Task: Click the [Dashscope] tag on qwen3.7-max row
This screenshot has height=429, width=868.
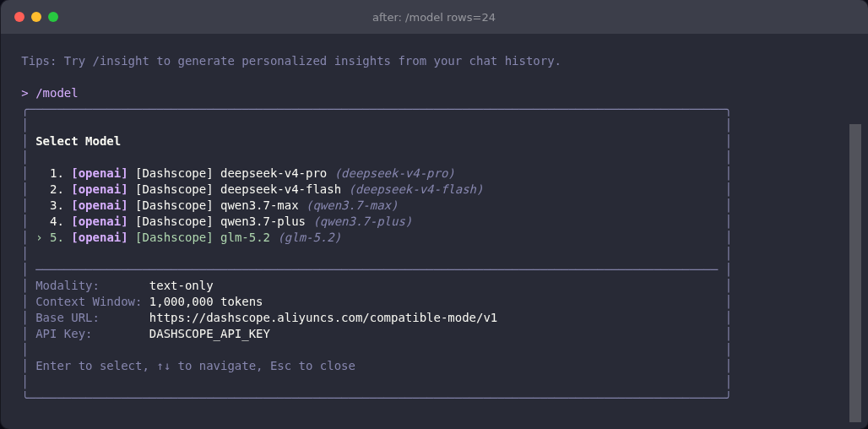Action: (x=174, y=205)
